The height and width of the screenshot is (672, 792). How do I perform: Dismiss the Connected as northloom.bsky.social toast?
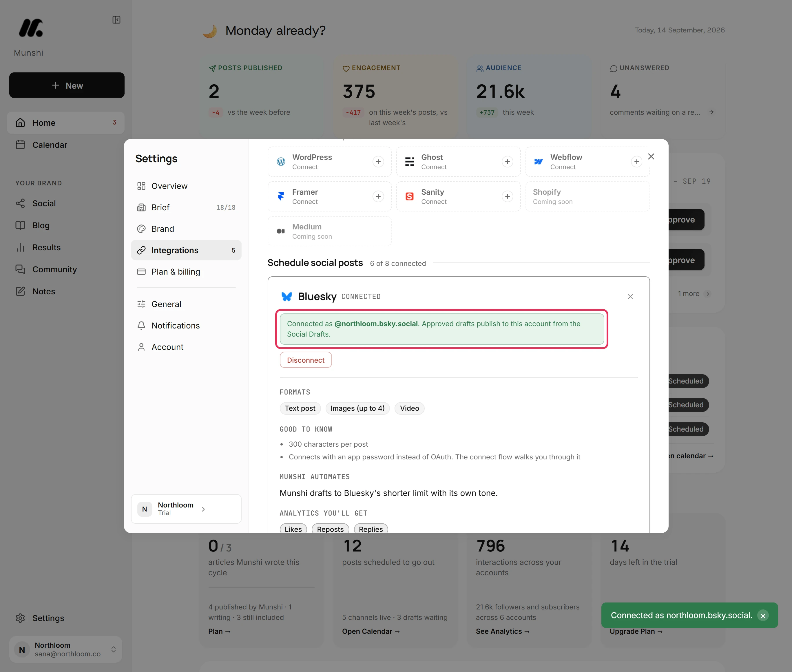(x=763, y=616)
